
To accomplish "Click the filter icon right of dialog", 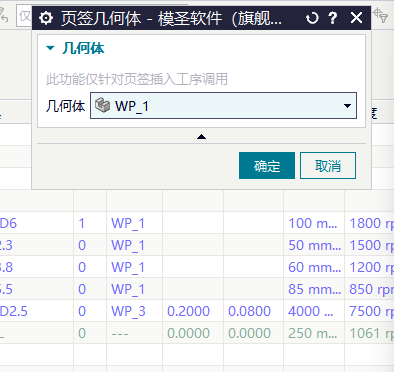I will (x=381, y=15).
